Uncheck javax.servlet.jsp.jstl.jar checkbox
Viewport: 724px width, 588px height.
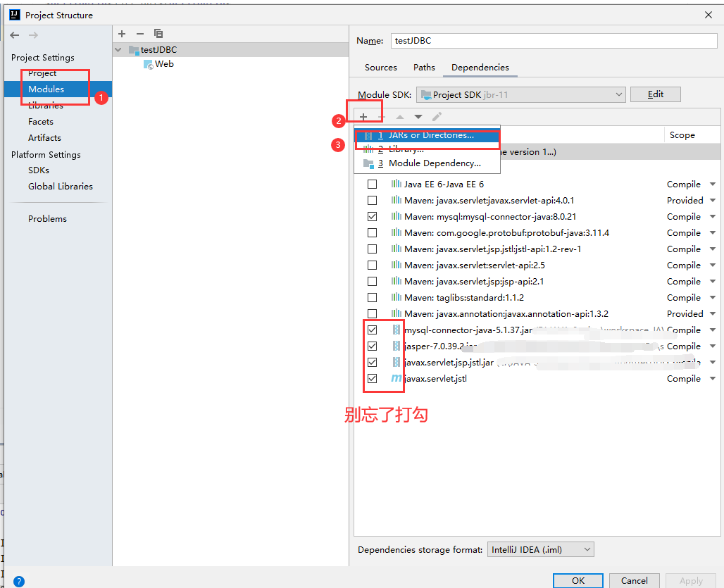tap(372, 363)
